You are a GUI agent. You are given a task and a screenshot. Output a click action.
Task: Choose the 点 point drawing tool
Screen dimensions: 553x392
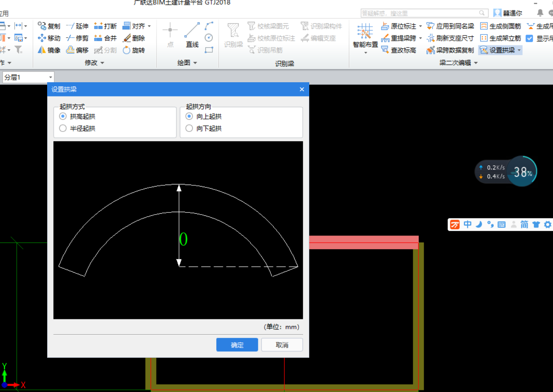[x=170, y=35]
